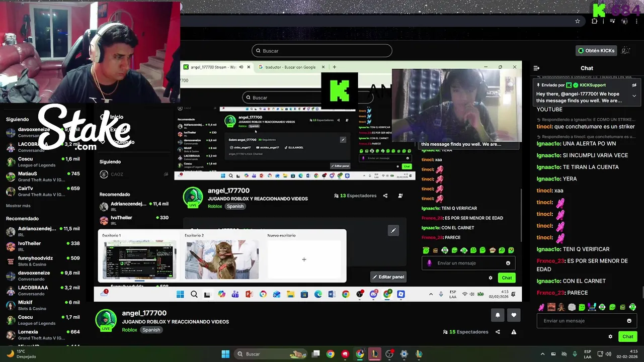Open the emoji picker in message box
This screenshot has height=362, width=644.
629,321
